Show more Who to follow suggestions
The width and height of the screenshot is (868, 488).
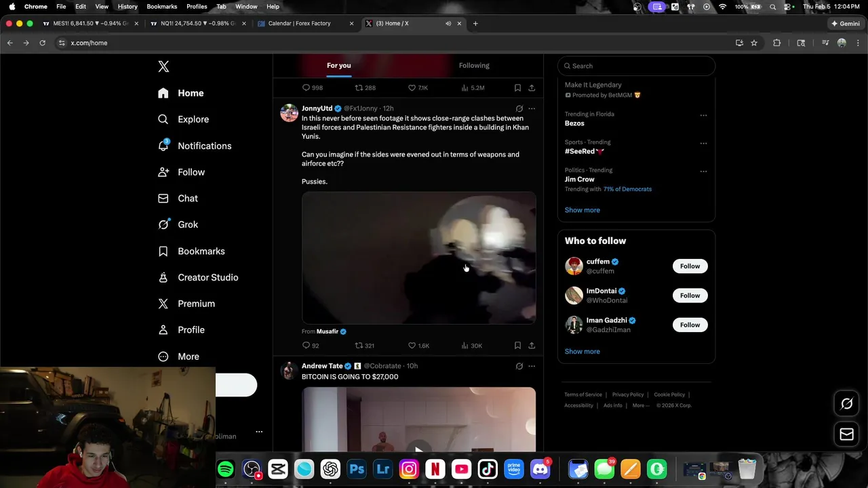(582, 352)
